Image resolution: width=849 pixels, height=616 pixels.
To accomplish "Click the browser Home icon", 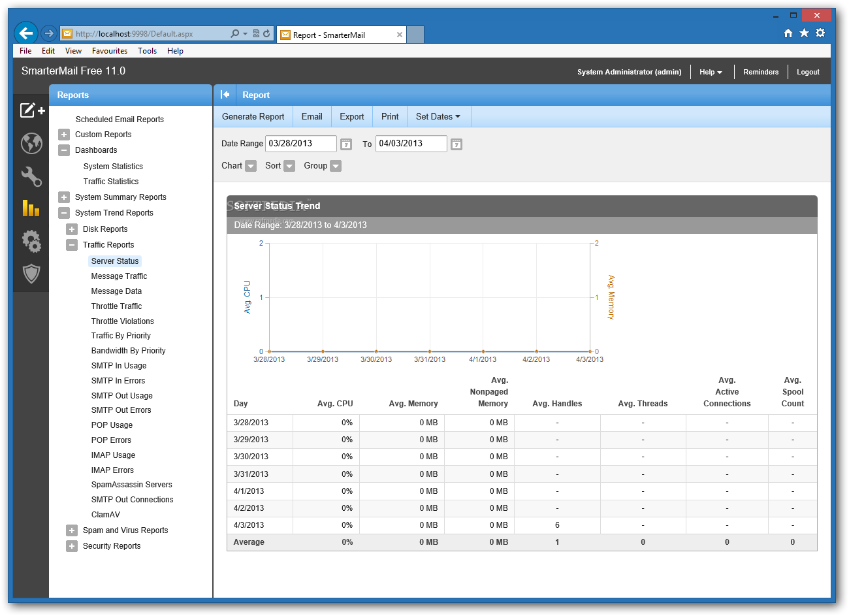I will 788,33.
